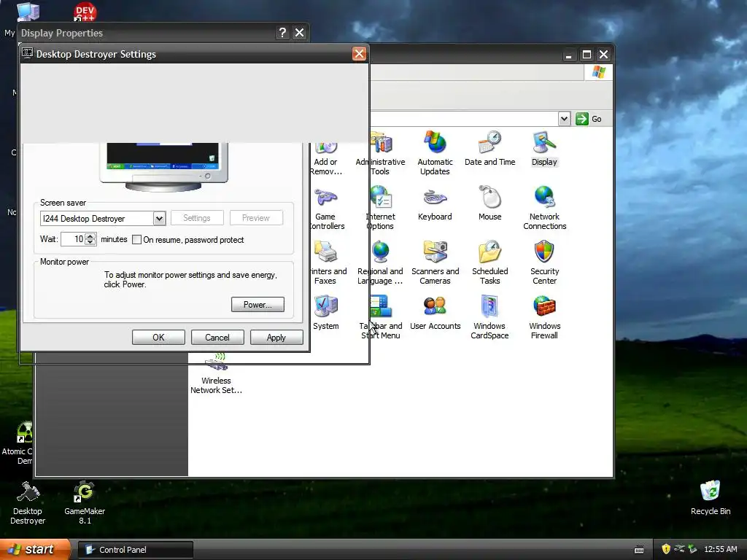747x560 pixels.
Task: Expand Control Panel address bar dropdown
Action: coord(564,119)
